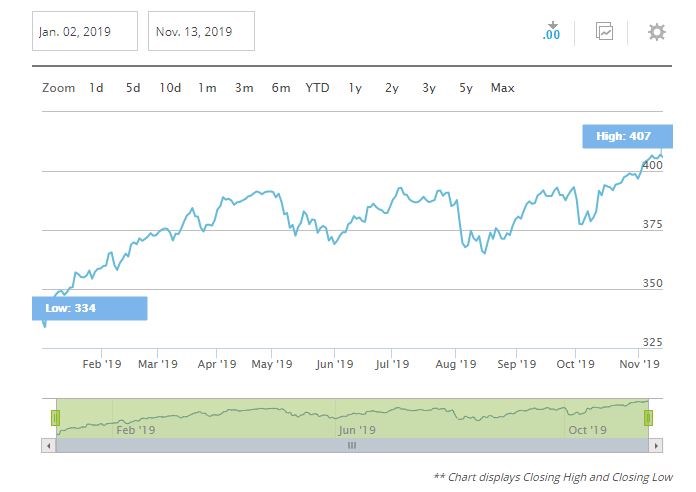696x492 pixels.
Task: Click the left scrollbar arrow
Action: (49, 445)
